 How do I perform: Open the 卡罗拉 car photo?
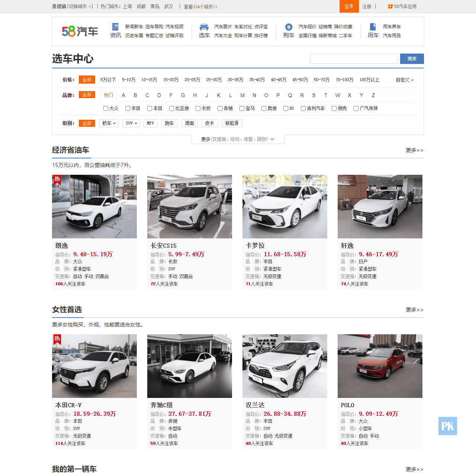[x=285, y=206]
